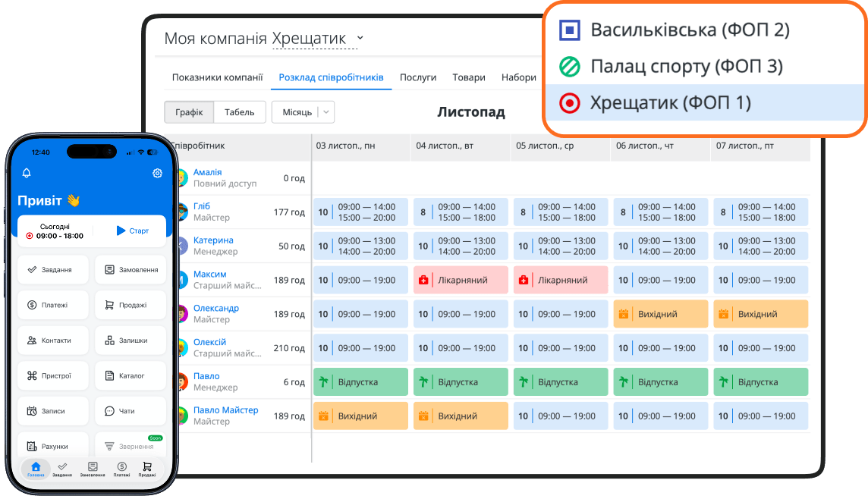Tap Головна home icon in bottom navigation
Screen dimensions: 868x499
pyautogui.click(x=36, y=469)
